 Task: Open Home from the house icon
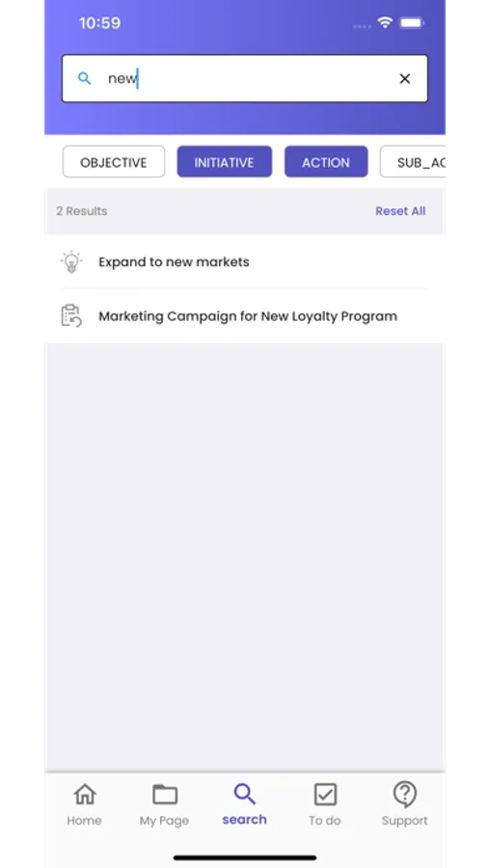84,795
